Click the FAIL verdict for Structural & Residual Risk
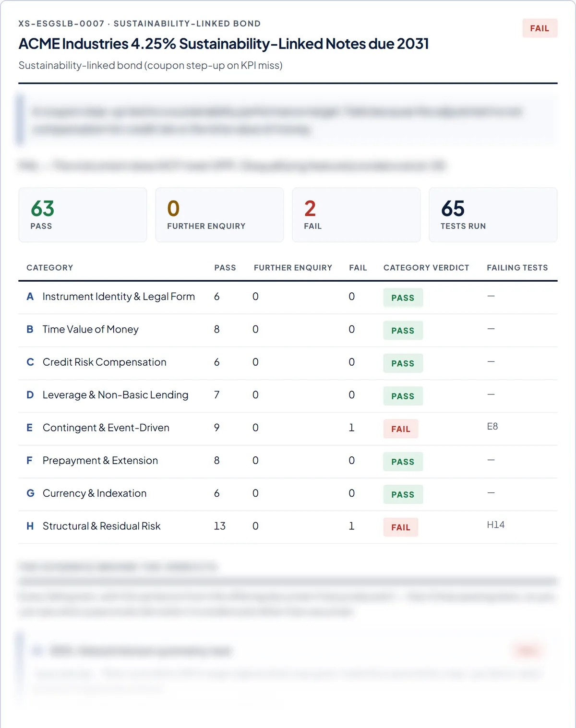Viewport: 576px width, 728px height. pos(401,527)
